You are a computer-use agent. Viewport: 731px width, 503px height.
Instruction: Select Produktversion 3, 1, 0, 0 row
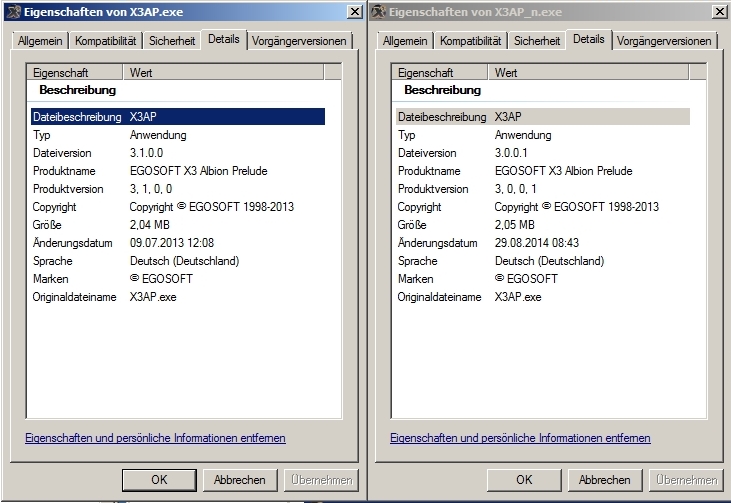click(x=178, y=189)
